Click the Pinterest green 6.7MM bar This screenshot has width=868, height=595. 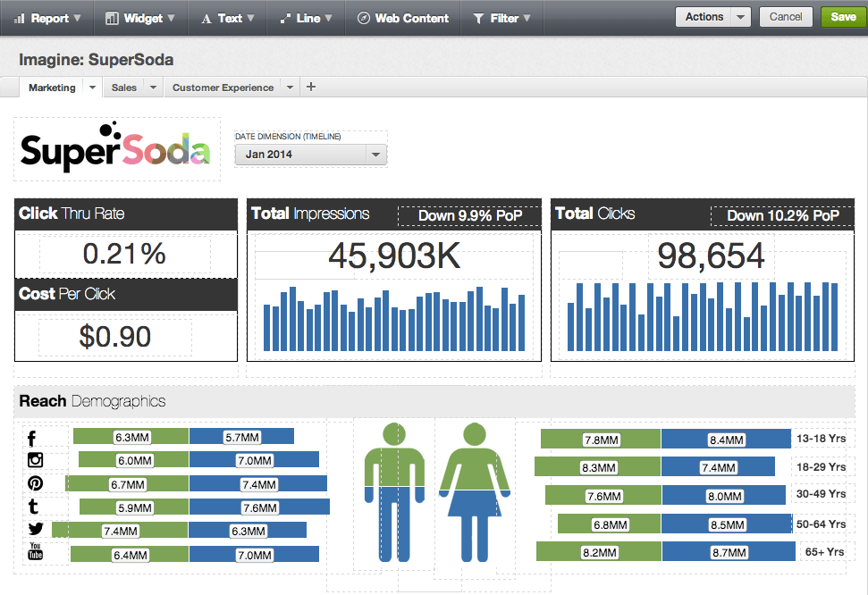pos(127,483)
